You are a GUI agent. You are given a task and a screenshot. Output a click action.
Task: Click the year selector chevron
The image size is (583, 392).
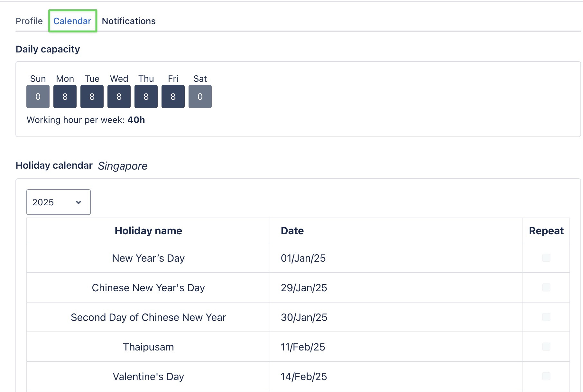79,202
